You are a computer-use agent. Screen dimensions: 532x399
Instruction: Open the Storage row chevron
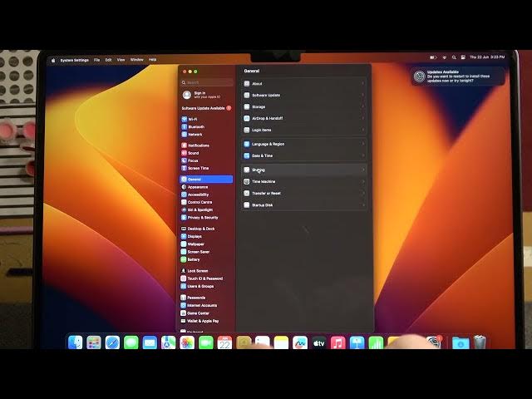[362, 106]
